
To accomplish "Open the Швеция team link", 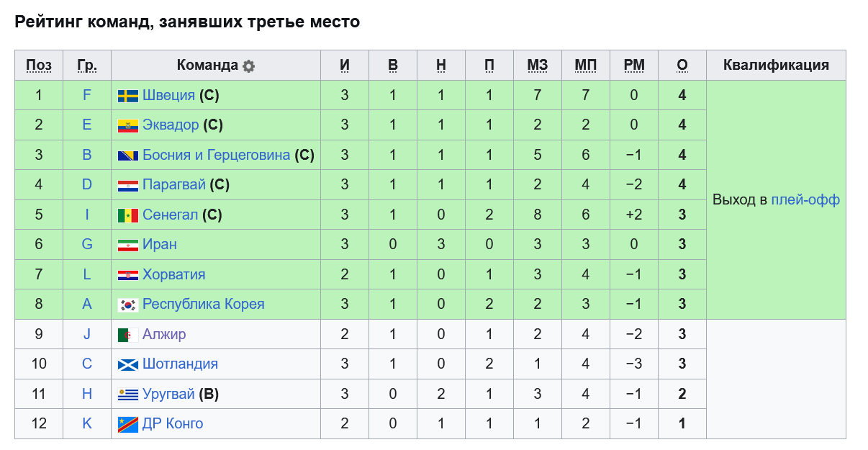I will pos(168,95).
